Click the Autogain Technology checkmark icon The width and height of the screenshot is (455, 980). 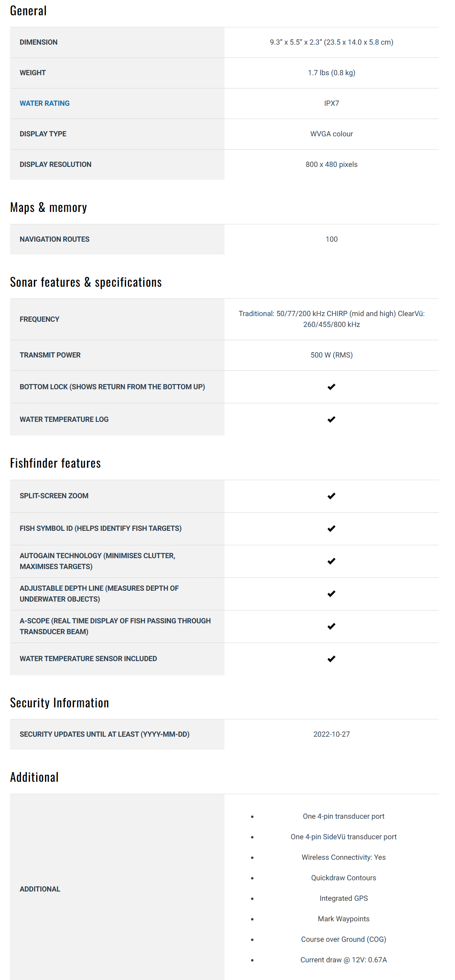[331, 561]
